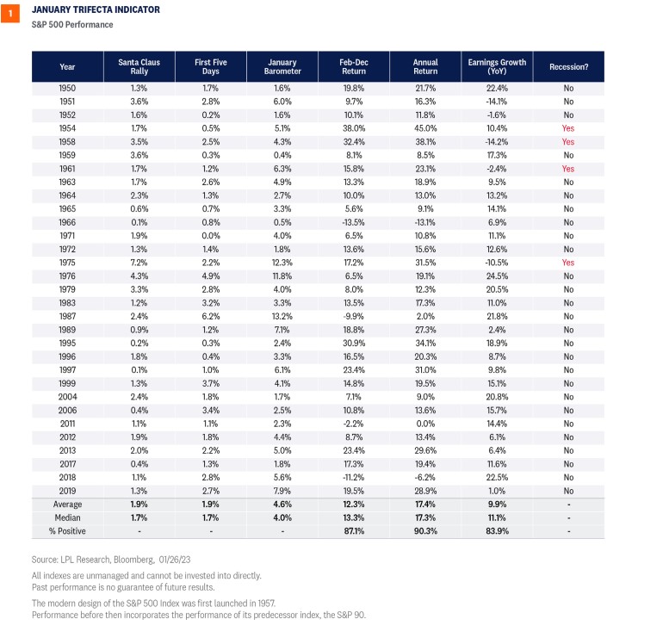The image size is (669, 644).
Task: Select the Recession? column header
Action: (x=569, y=66)
